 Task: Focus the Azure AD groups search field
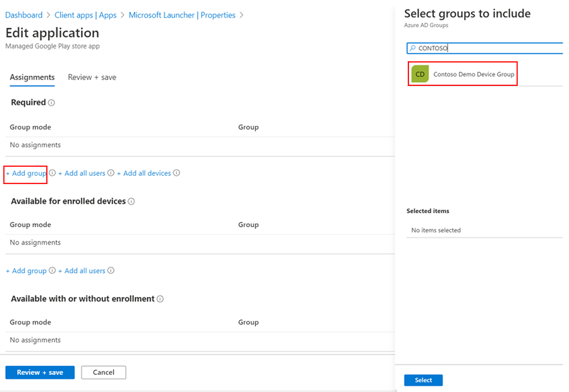(485, 48)
